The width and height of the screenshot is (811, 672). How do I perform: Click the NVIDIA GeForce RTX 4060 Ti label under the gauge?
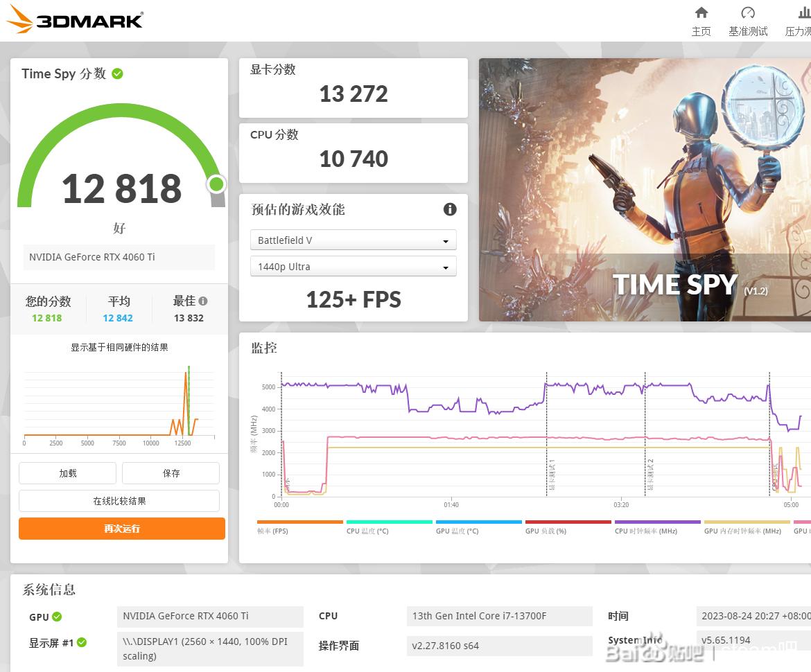click(x=119, y=257)
